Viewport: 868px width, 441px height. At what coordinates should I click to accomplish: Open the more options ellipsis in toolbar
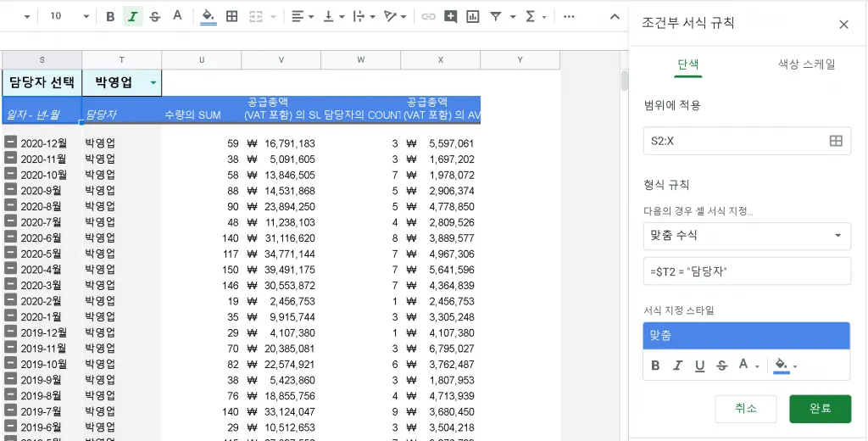(569, 17)
